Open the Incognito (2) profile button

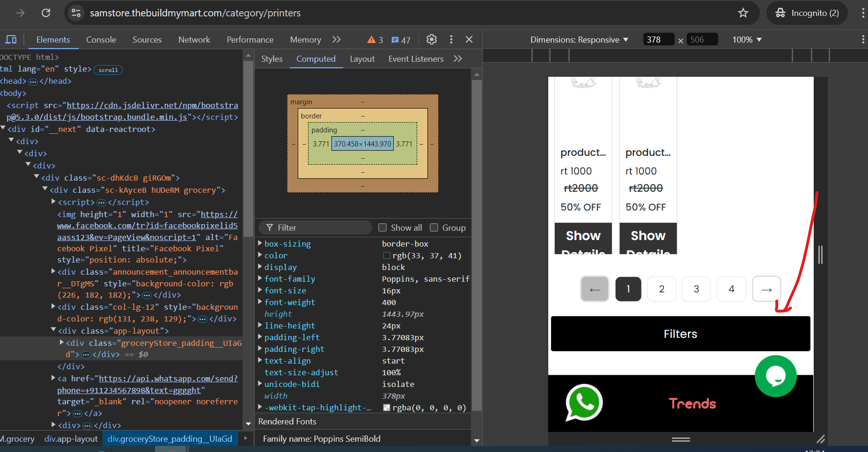click(x=807, y=13)
